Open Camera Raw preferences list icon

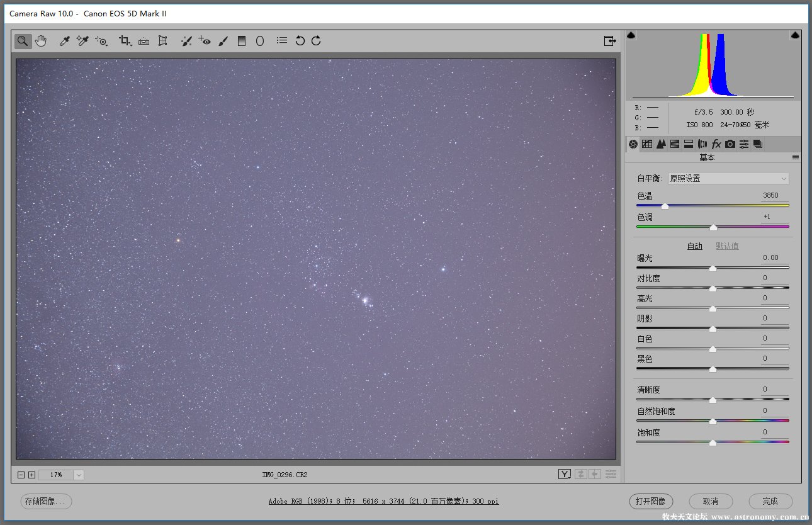pyautogui.click(x=282, y=40)
